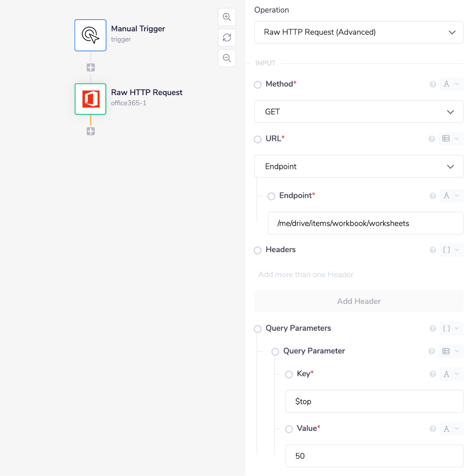Click the Add Header button
Image resolution: width=471 pixels, height=476 pixels.
coord(358,301)
